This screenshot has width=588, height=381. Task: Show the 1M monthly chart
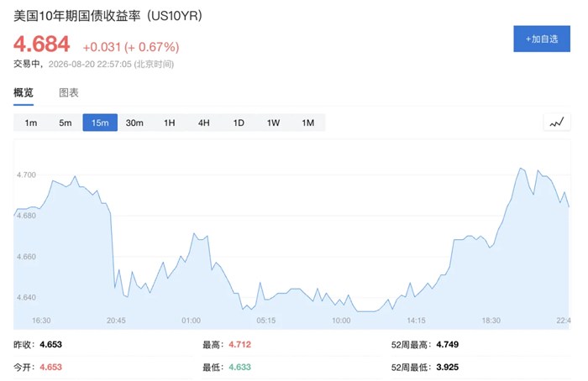pos(308,123)
